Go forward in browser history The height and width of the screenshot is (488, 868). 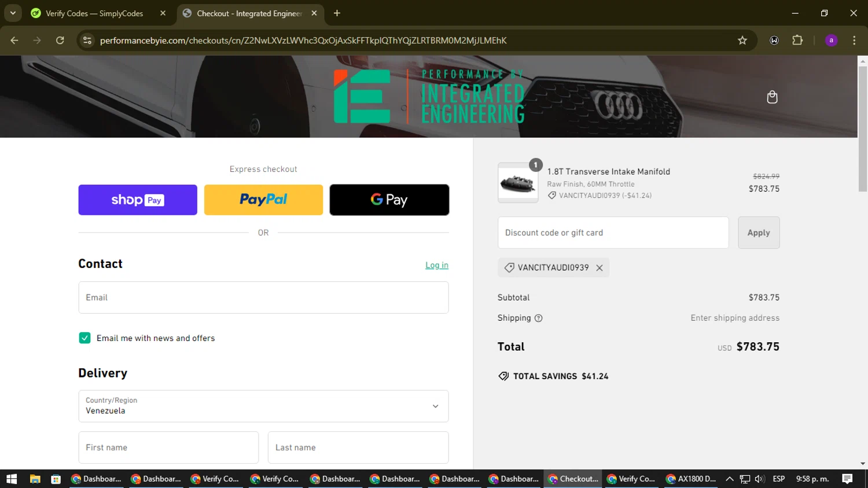click(x=37, y=40)
